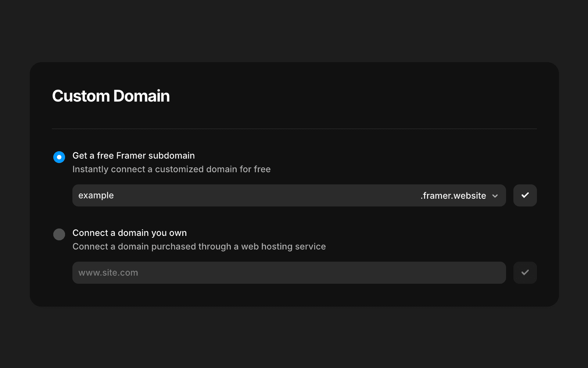Enable the free Framer subdomain radio button

pos(59,157)
